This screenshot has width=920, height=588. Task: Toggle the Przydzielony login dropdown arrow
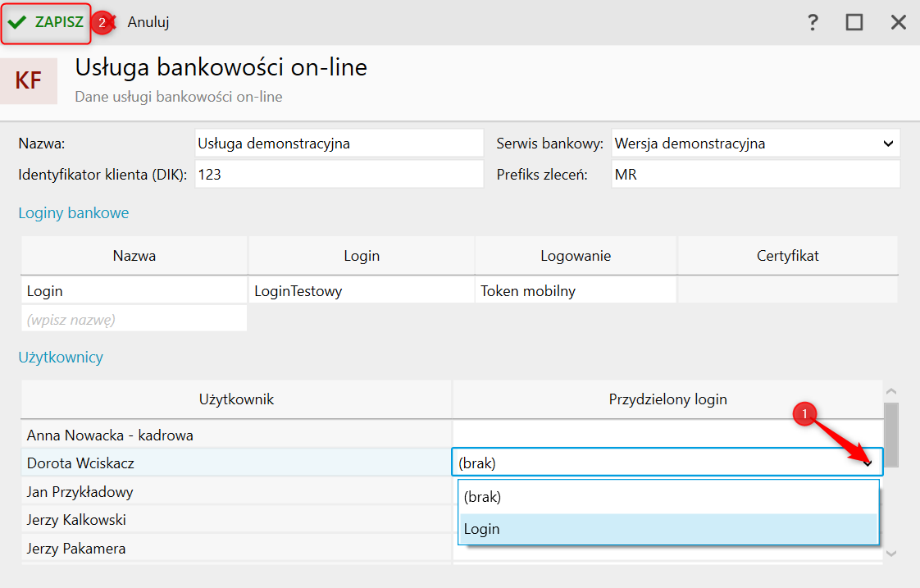[x=868, y=463]
